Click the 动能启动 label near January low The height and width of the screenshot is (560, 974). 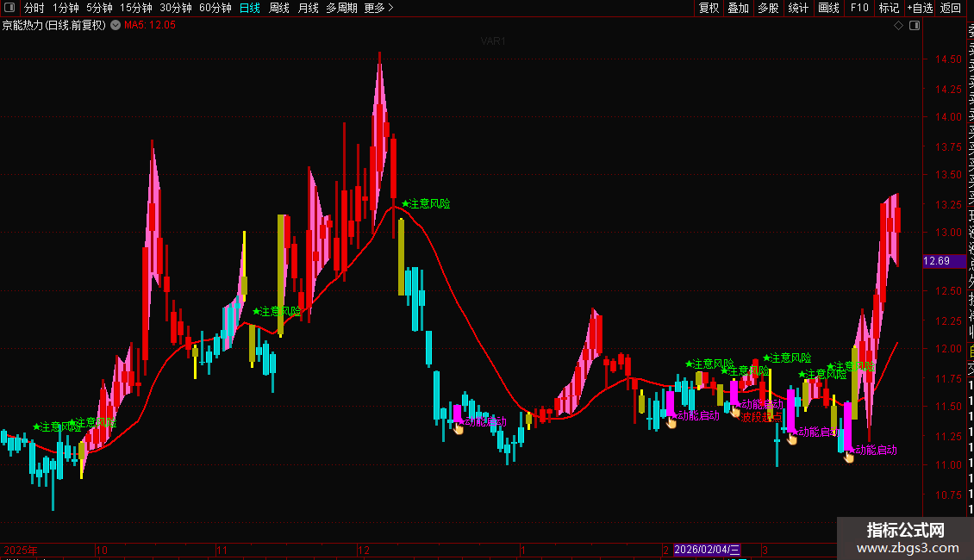[x=486, y=421]
